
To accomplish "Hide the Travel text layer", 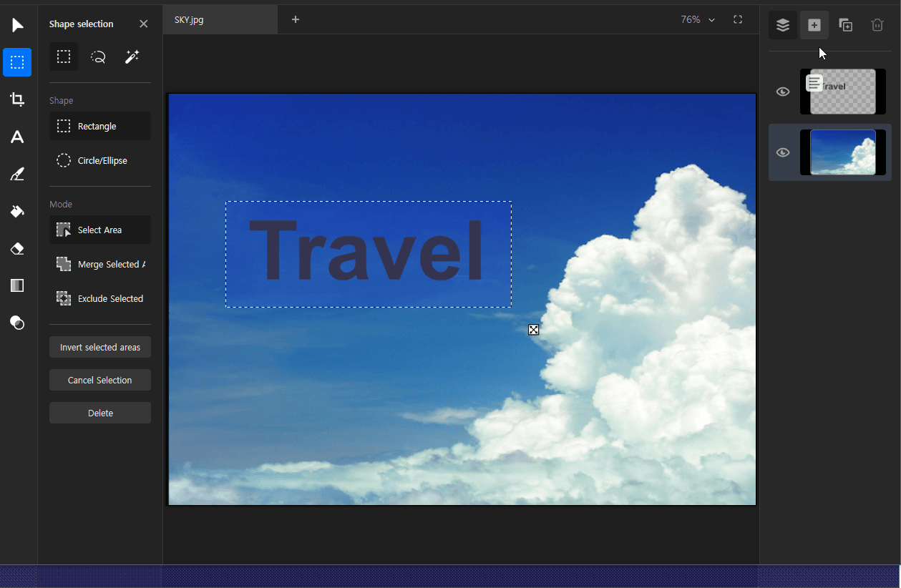I will coord(783,92).
